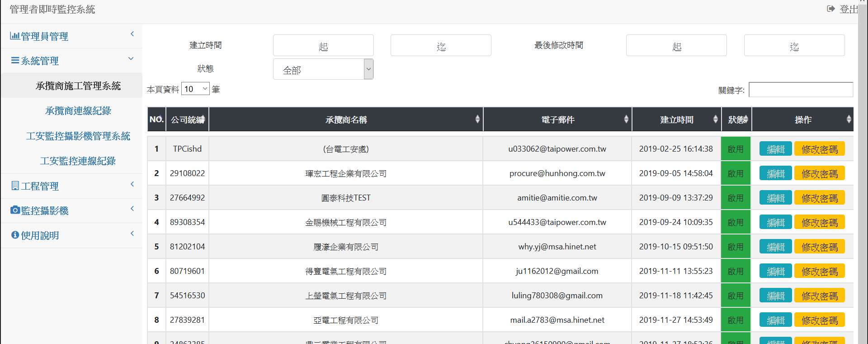This screenshot has height=344, width=868.
Task: Open 承攬商連線紀錄 menu item
Action: point(78,110)
